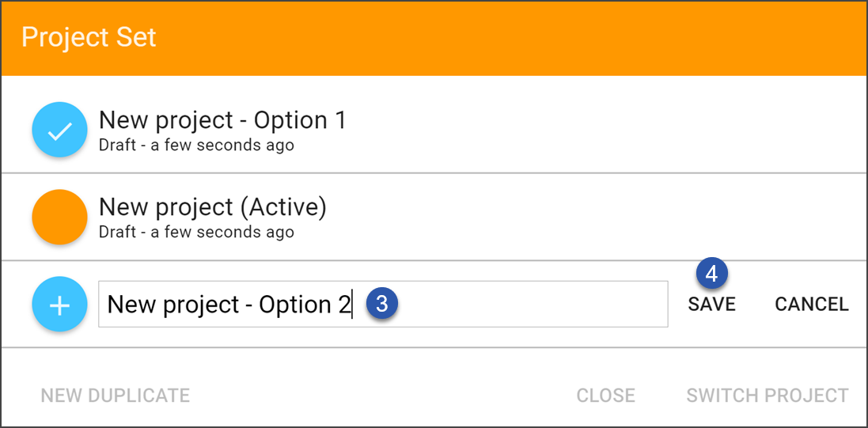Click the project name input field
Image resolution: width=868 pixels, height=428 pixels.
click(383, 304)
